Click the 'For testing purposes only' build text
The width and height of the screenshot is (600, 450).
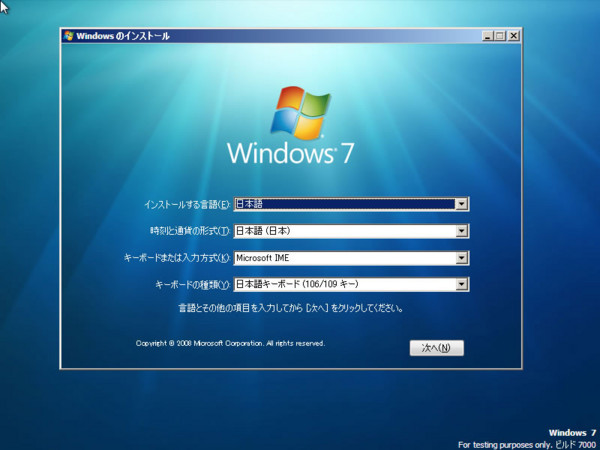click(527, 445)
